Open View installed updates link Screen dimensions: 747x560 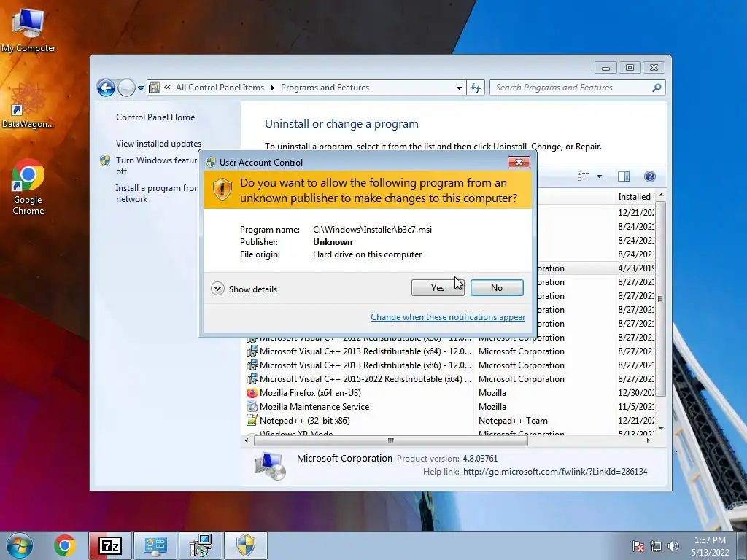158,144
